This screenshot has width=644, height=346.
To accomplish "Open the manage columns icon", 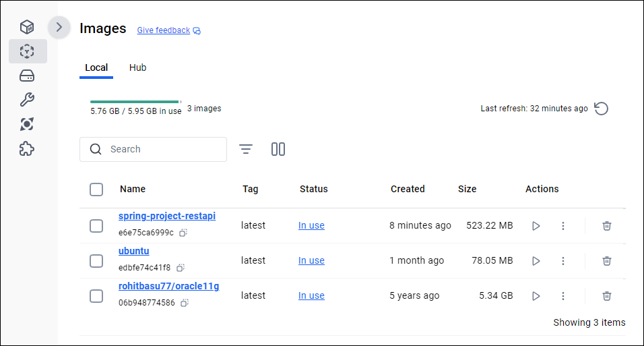I will click(278, 149).
